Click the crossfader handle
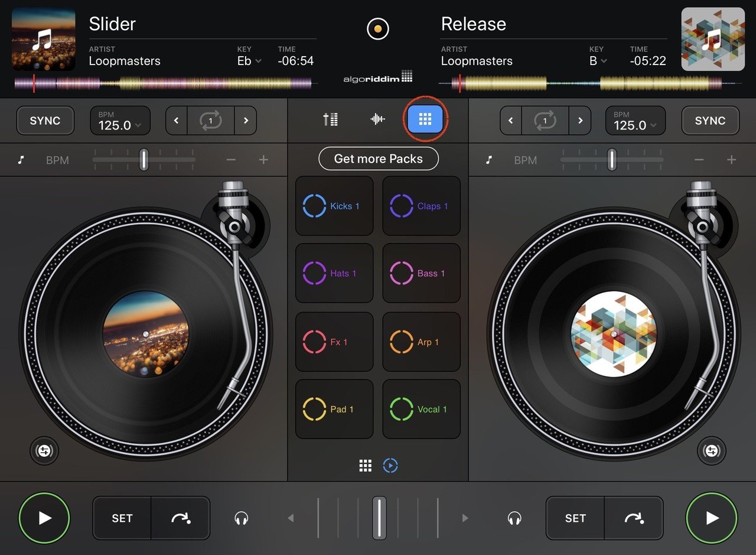The image size is (756, 555). coord(379,518)
